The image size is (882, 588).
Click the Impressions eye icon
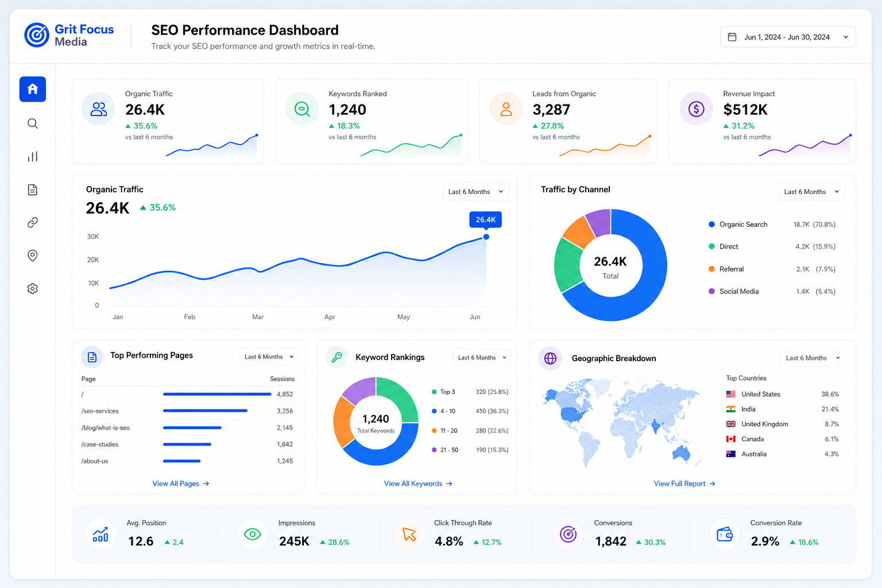pyautogui.click(x=253, y=534)
